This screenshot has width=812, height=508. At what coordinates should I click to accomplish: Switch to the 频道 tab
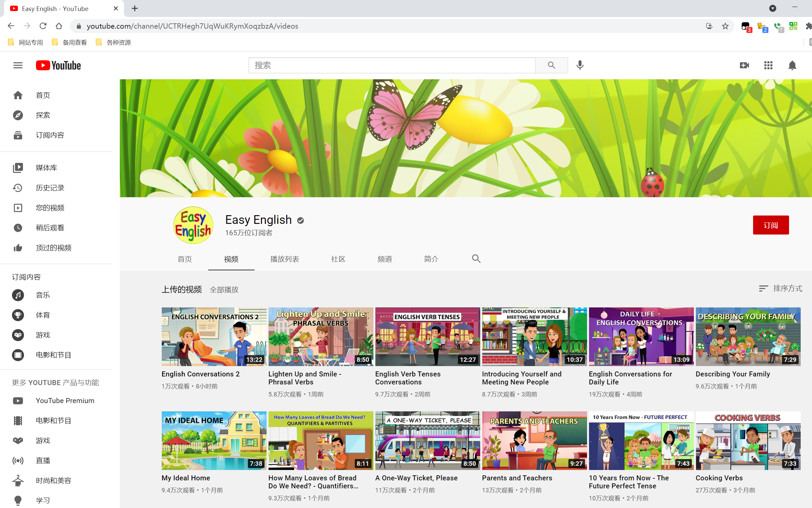pyautogui.click(x=384, y=259)
